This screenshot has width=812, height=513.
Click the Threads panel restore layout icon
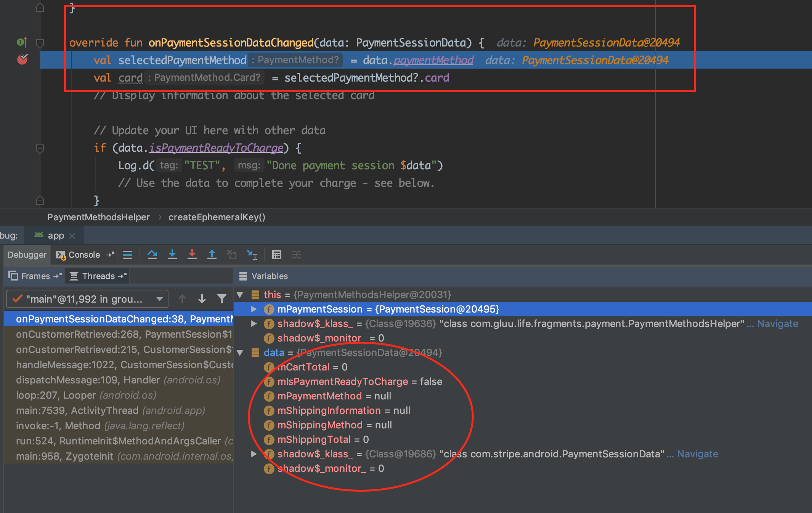[x=122, y=276]
